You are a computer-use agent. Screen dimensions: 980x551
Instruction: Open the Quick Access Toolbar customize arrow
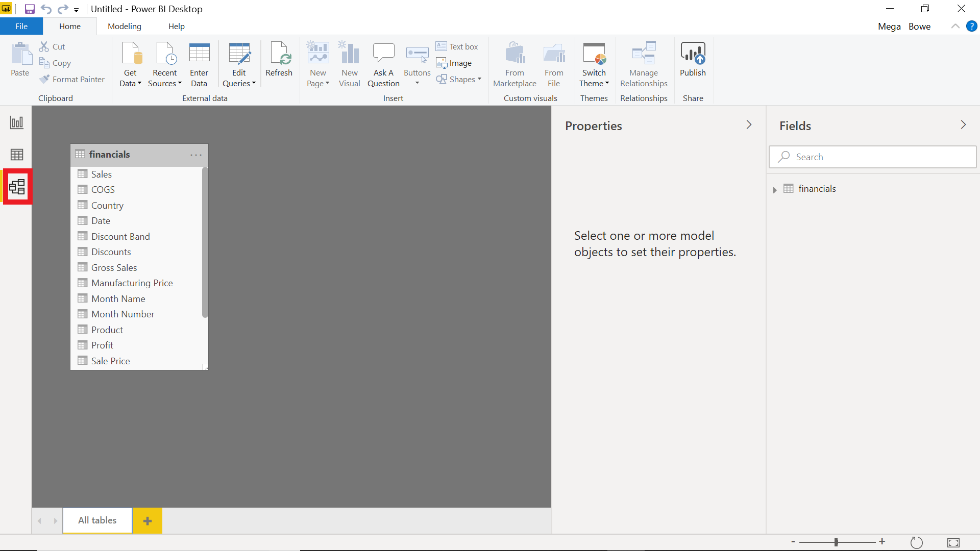(x=76, y=10)
